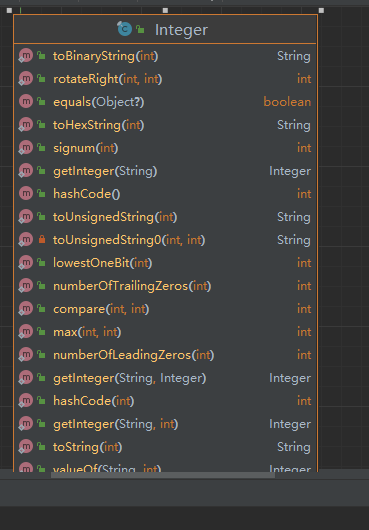The image size is (369, 530).
Task: Click public visibility icon of equals(Object?)
Action: pyautogui.click(x=41, y=101)
